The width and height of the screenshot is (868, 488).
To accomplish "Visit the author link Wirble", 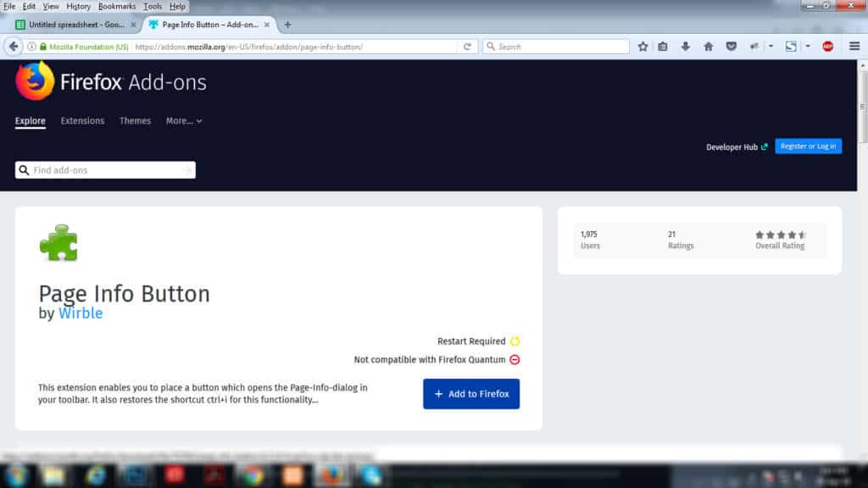I will (x=81, y=313).
